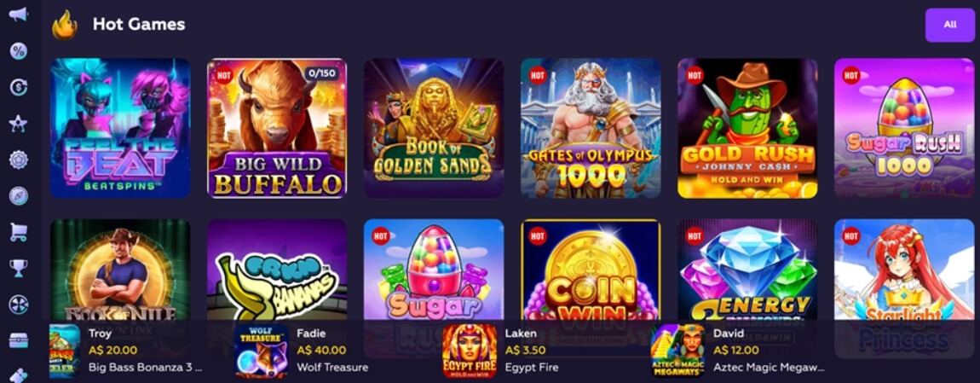Open the trophy tournaments icon in sidebar
The width and height of the screenshot is (980, 383).
click(x=18, y=269)
